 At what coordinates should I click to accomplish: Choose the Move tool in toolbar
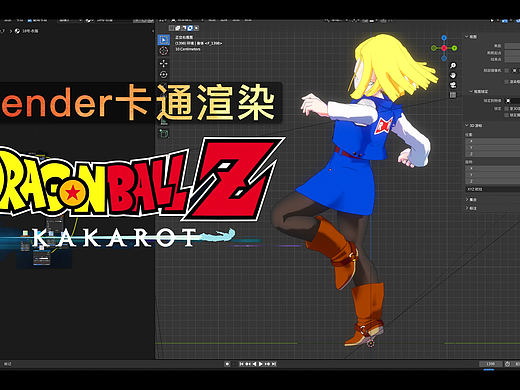[x=163, y=63]
